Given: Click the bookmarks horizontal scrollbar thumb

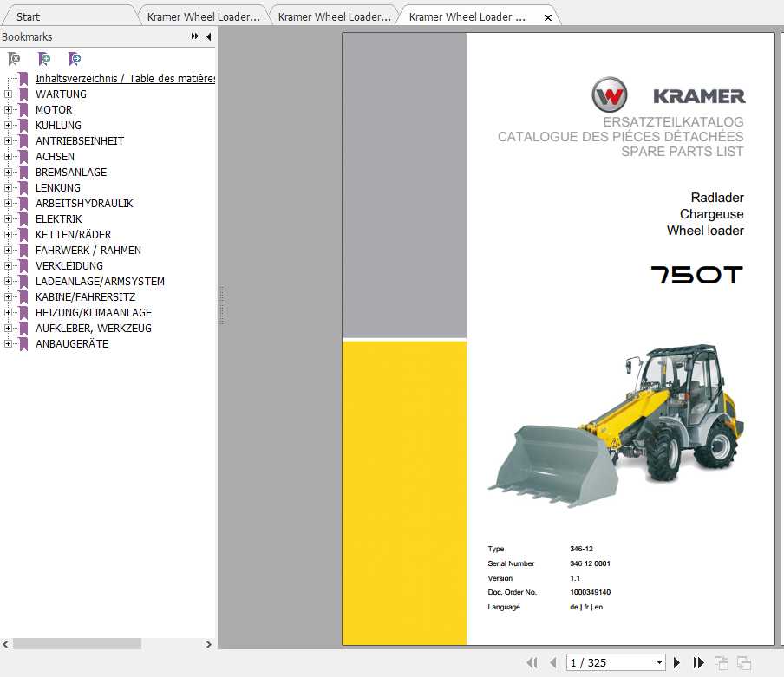Looking at the screenshot, I should click(77, 644).
